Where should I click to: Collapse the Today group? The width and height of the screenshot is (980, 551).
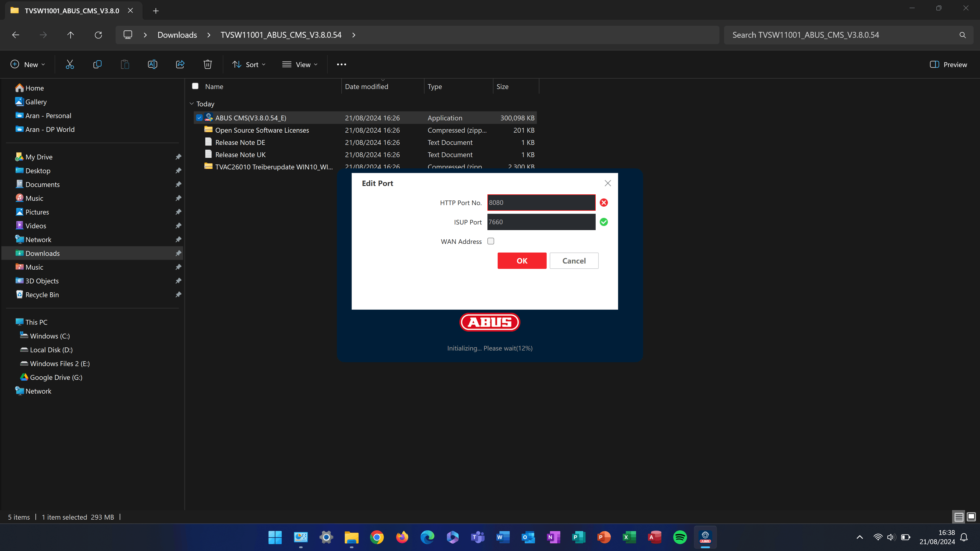tap(192, 104)
